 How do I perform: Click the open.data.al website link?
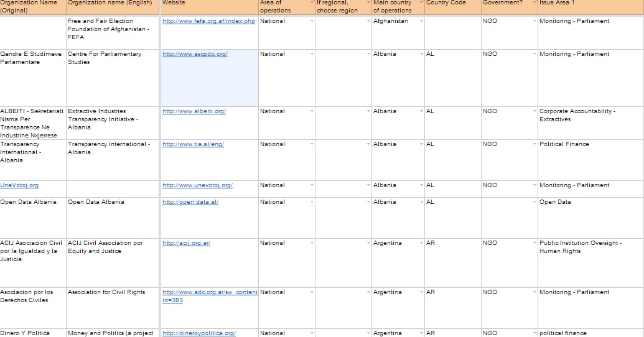(x=190, y=202)
